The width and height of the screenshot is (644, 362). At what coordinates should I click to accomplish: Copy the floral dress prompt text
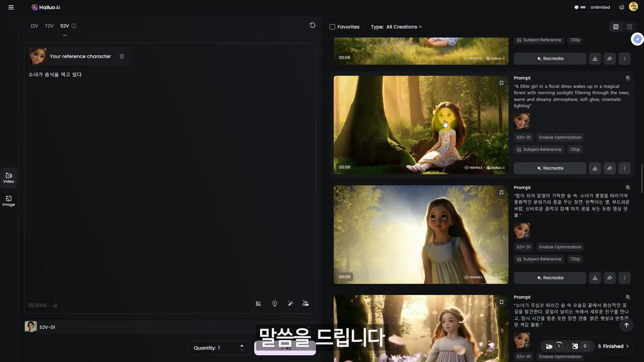click(628, 78)
